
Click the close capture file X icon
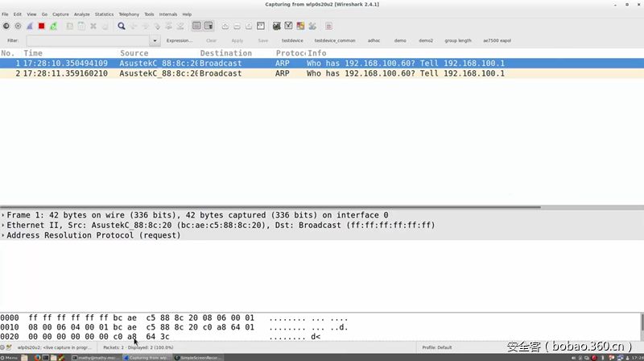click(x=93, y=26)
